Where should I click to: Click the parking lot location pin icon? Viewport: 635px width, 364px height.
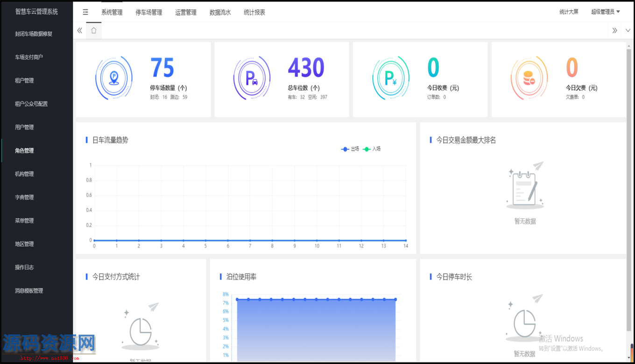pos(113,78)
